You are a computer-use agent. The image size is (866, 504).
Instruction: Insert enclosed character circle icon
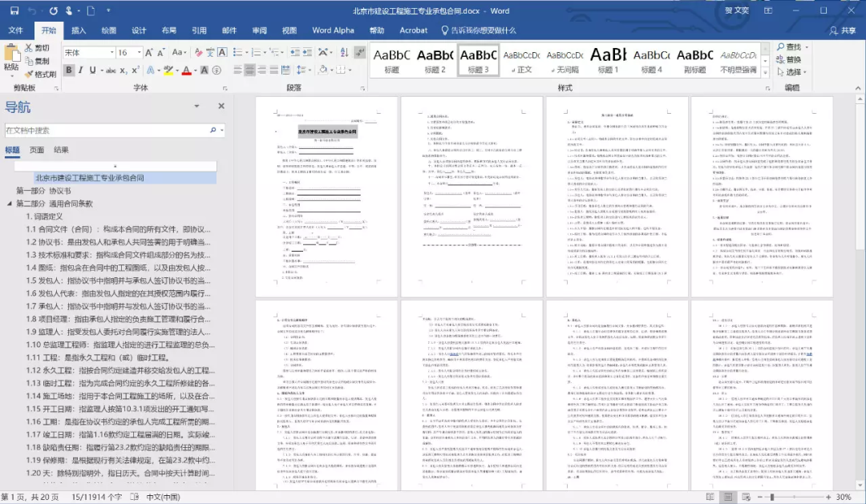coord(216,70)
